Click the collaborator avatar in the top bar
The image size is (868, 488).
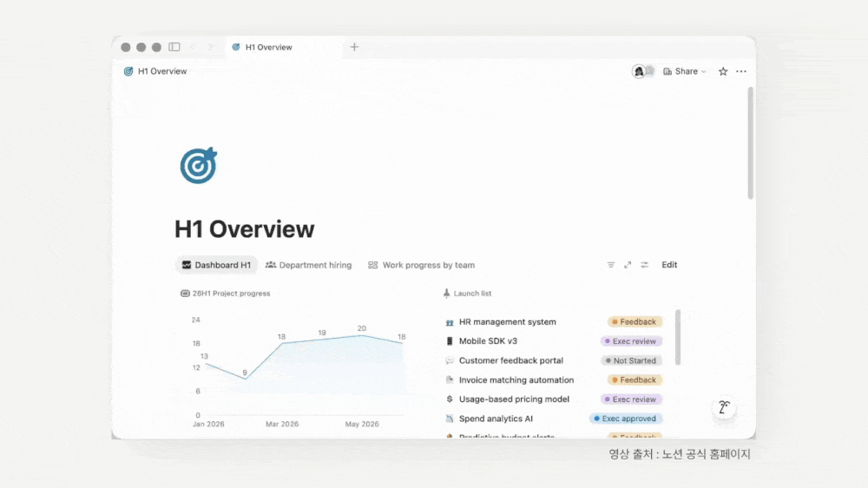pos(641,71)
